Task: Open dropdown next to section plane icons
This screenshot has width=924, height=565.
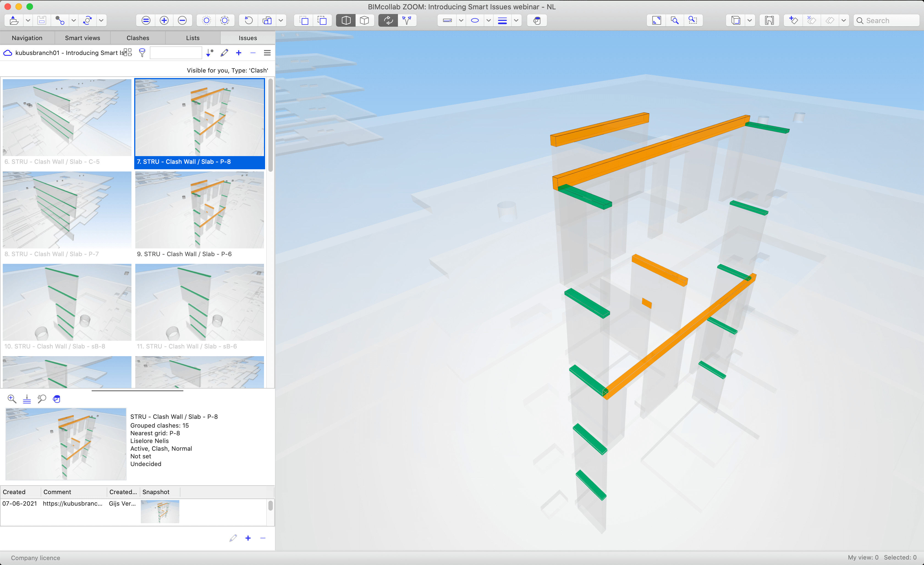Action: (843, 20)
